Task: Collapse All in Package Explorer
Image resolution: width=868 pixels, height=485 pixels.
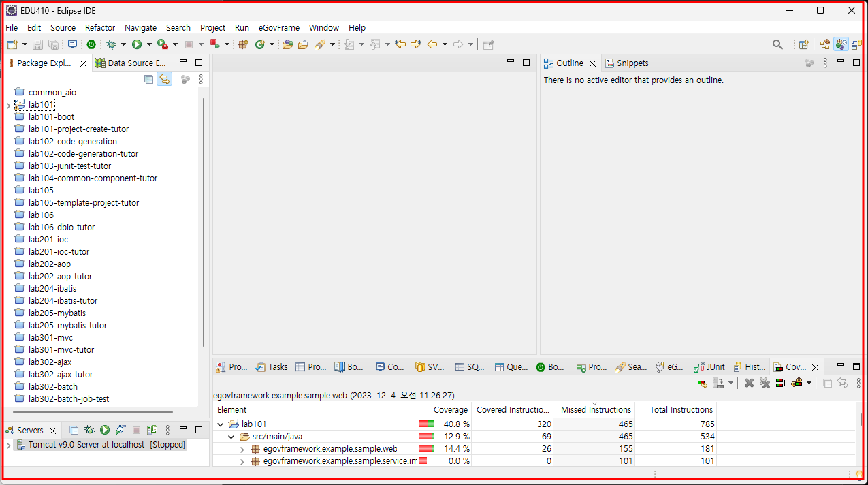Action: pyautogui.click(x=149, y=80)
